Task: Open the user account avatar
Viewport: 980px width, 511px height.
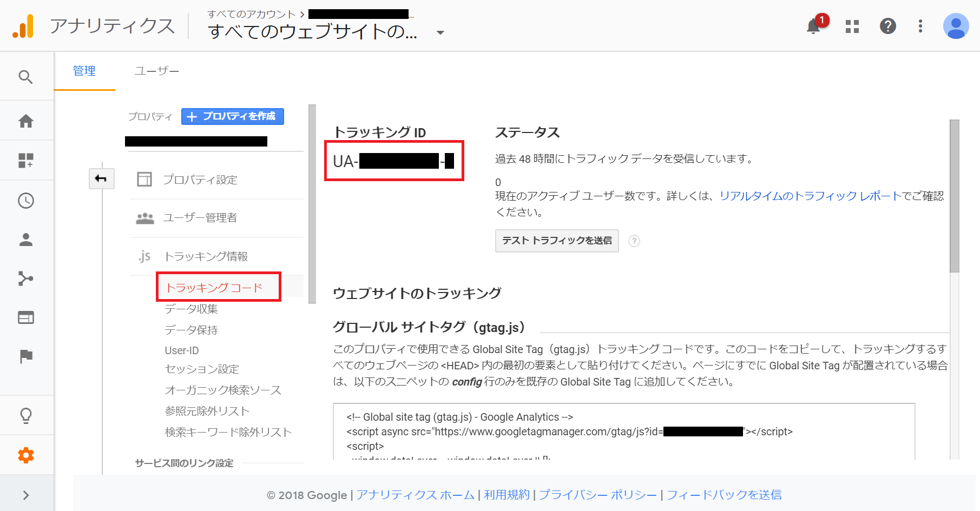Action: 956,26
